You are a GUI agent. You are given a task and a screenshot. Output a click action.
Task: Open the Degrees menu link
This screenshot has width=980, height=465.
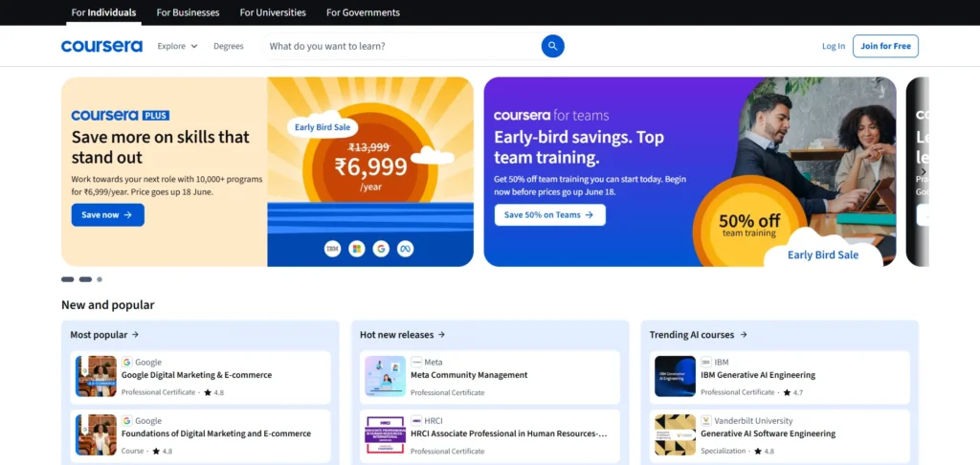click(x=229, y=46)
